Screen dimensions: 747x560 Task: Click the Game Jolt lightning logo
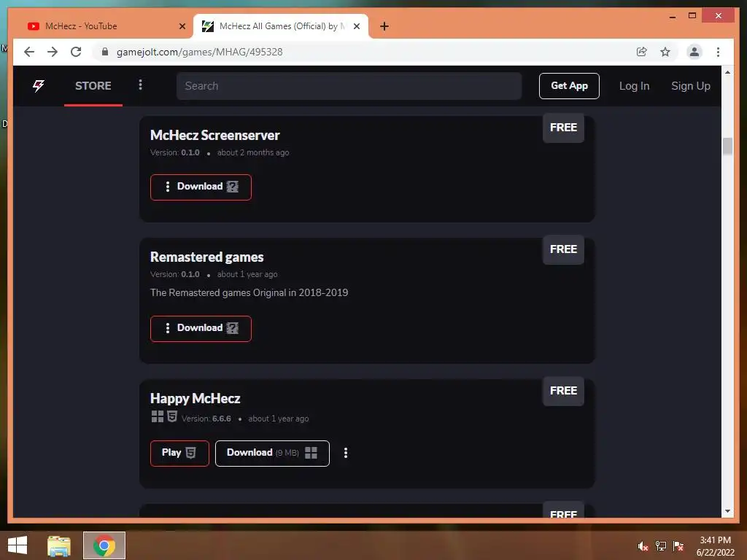[39, 86]
